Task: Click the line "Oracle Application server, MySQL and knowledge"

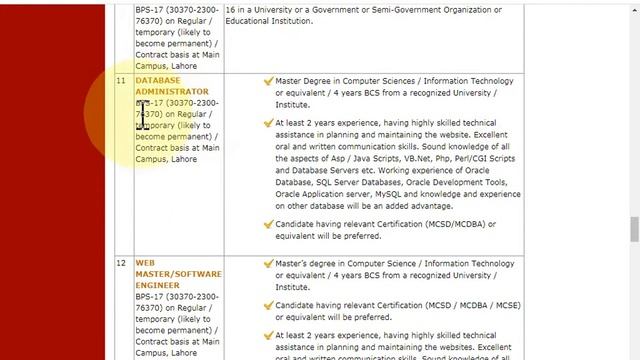Action: (x=398, y=194)
